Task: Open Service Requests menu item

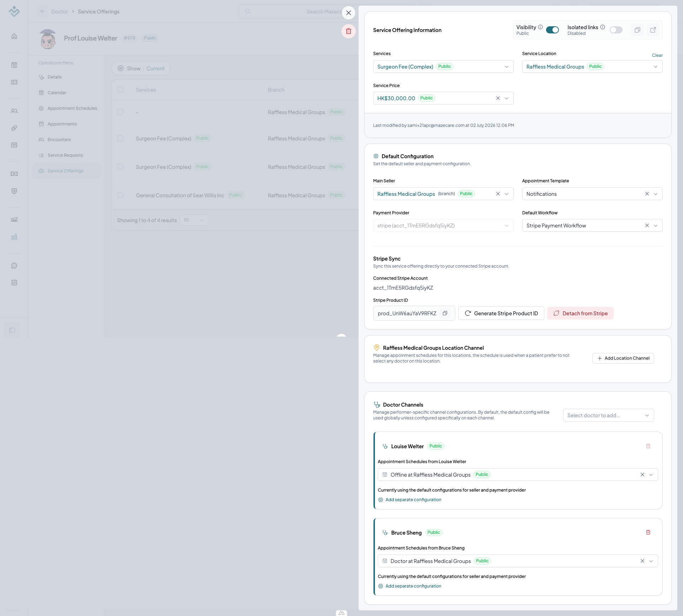Action: (67, 155)
